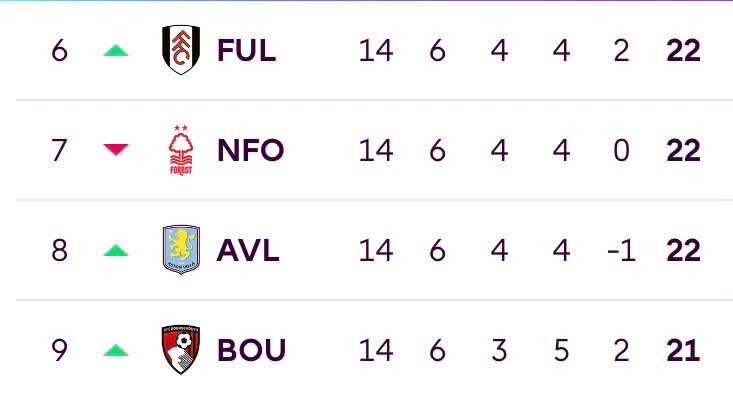
Task: Click Aston Villa's -1 goal difference
Action: click(621, 250)
